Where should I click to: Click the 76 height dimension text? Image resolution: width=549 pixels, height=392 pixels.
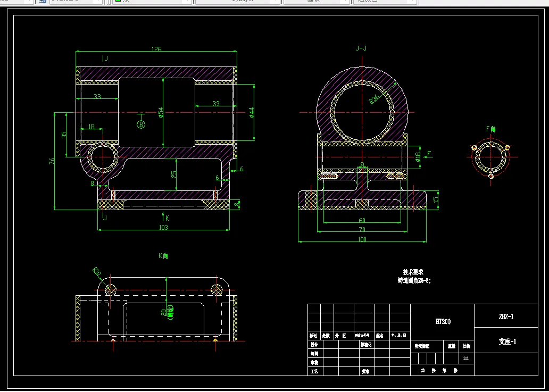52,161
